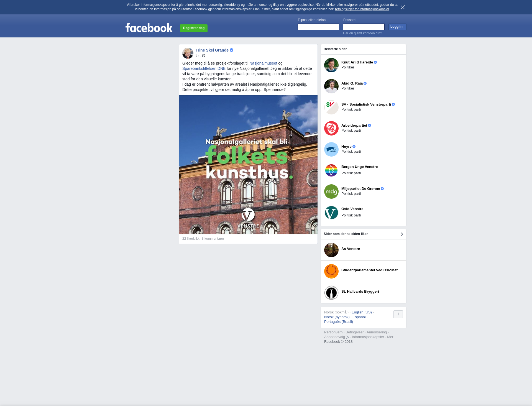Open the Annonsering footer link
Image resolution: width=532 pixels, height=406 pixels.
(377, 332)
